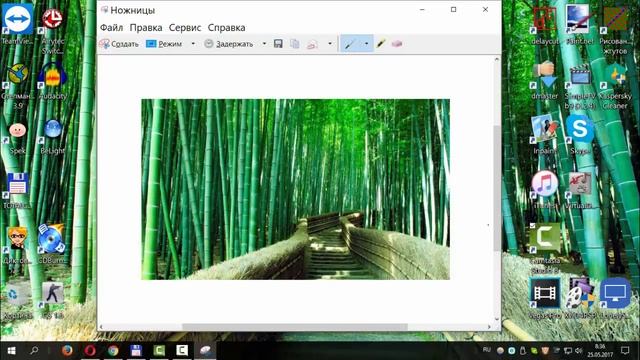
Task: Expand the Режим dropdown arrow
Action: click(x=193, y=44)
